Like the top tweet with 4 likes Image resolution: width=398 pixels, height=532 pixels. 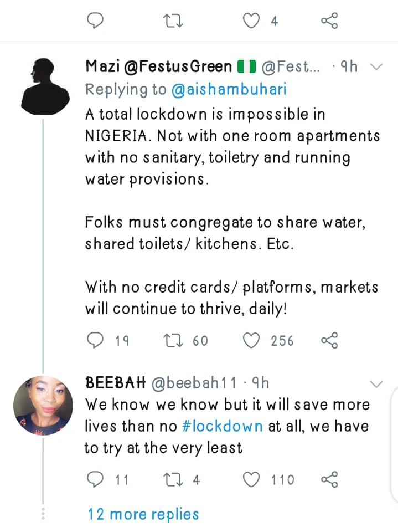pos(252,21)
